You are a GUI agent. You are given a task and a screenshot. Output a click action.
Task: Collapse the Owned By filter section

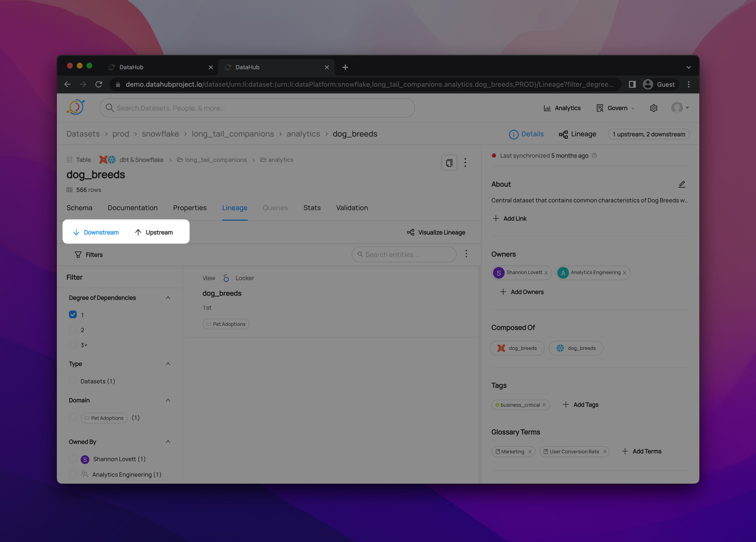[168, 442]
